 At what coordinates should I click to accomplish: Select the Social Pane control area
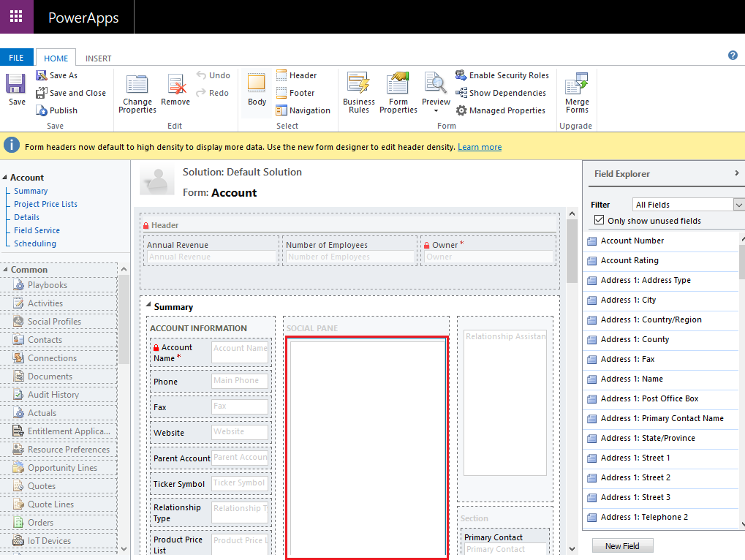coord(367,448)
